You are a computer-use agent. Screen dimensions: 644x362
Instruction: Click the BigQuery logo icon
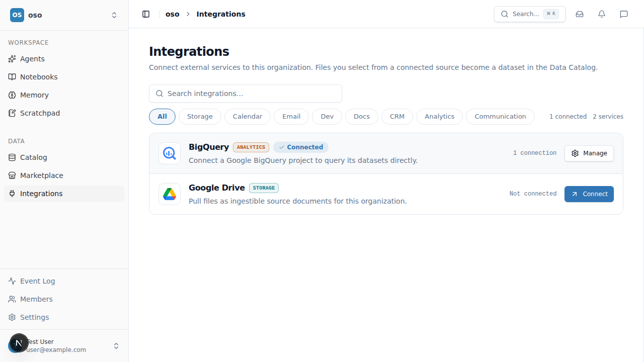coord(170,153)
